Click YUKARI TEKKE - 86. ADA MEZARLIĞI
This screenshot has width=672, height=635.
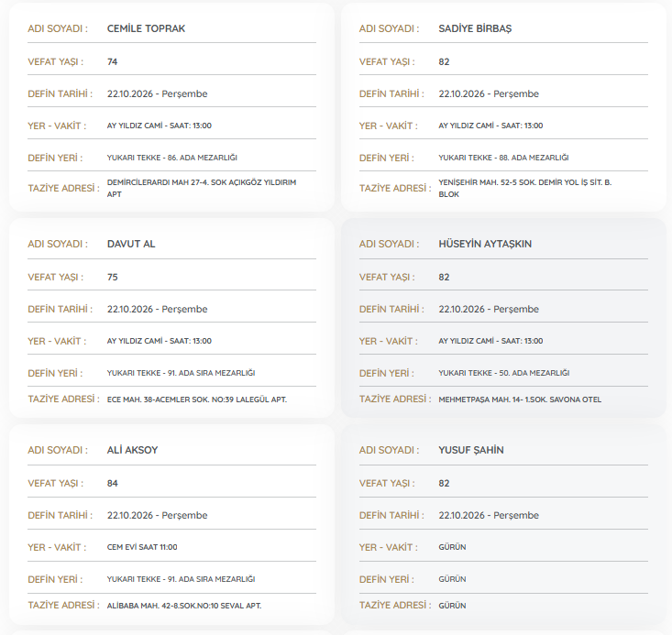[x=172, y=158]
